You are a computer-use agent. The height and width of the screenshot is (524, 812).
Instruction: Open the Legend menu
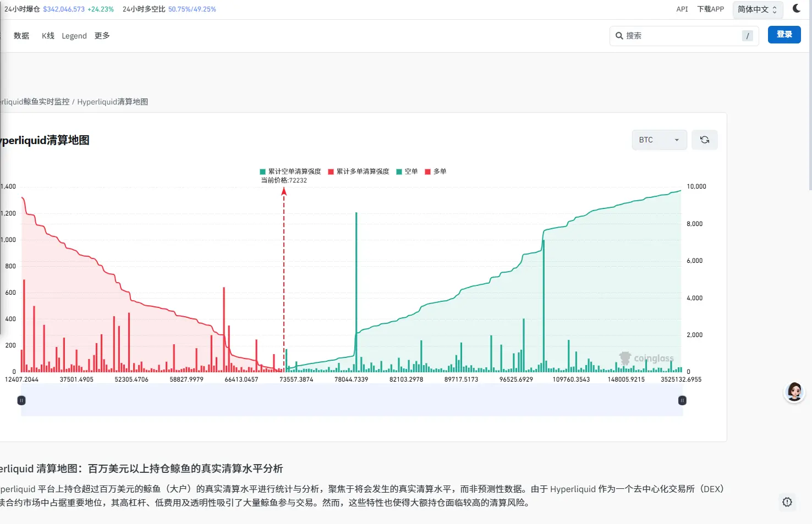[74, 36]
